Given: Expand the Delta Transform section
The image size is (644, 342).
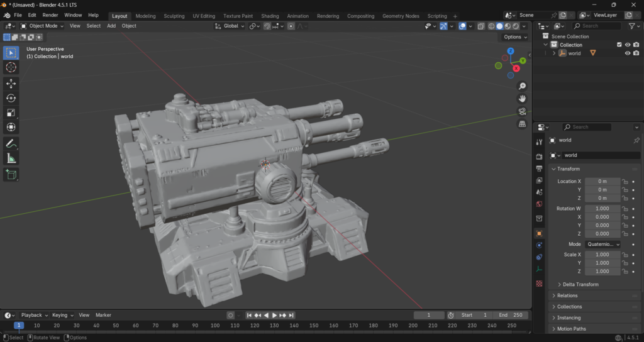Looking at the screenshot, I should tap(580, 284).
